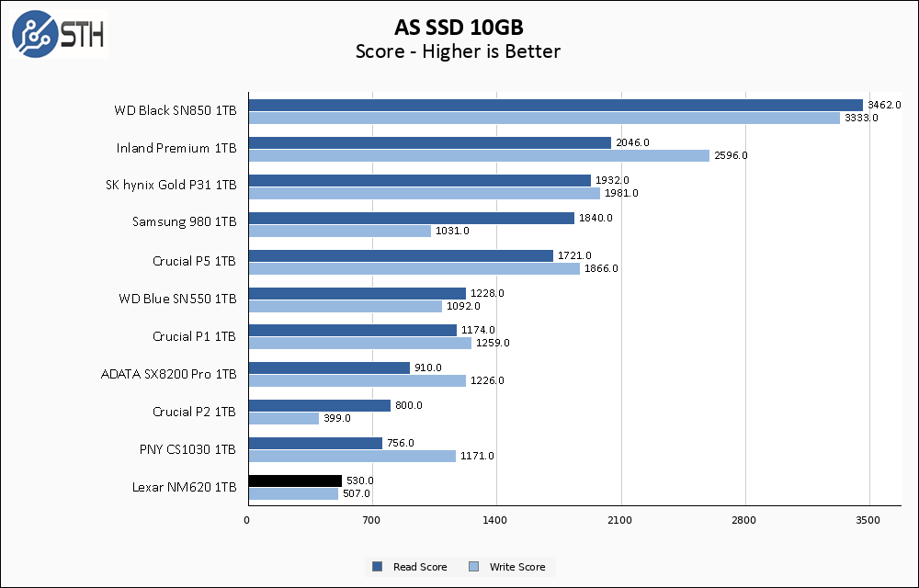919x588 pixels.
Task: Click the 1174.0 value label
Action: tap(478, 331)
